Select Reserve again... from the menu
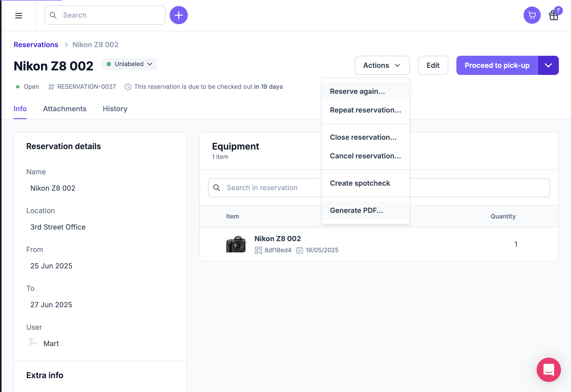 tap(366, 91)
